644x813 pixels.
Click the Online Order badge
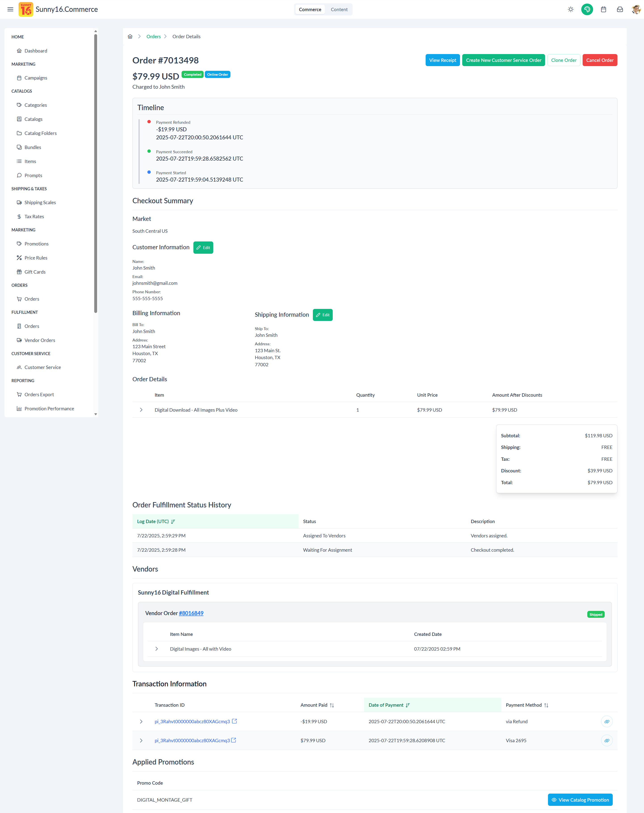[x=217, y=75]
